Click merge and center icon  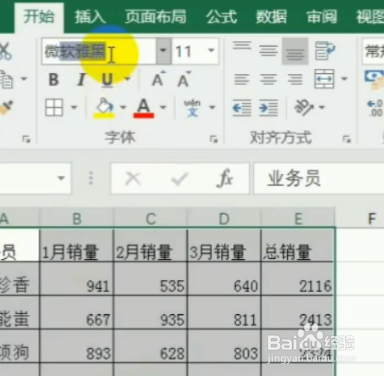[324, 79]
